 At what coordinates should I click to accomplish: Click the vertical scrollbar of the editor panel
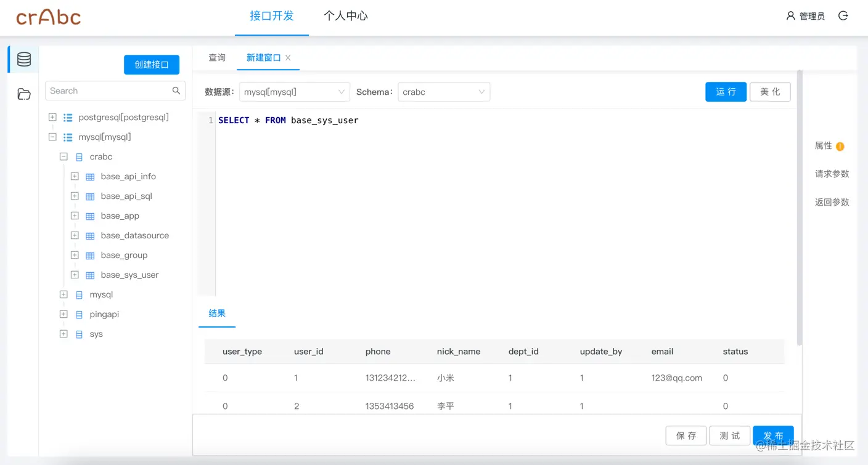click(x=800, y=208)
